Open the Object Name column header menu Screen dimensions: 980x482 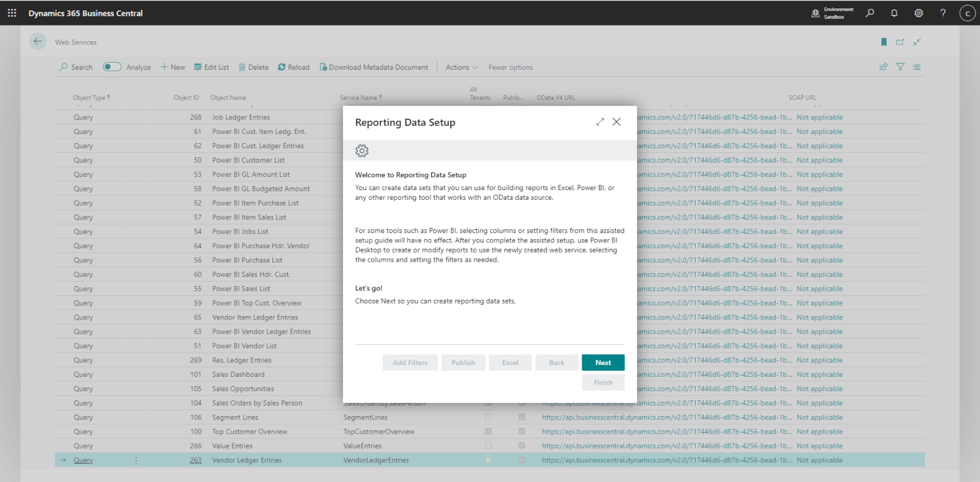pos(228,98)
